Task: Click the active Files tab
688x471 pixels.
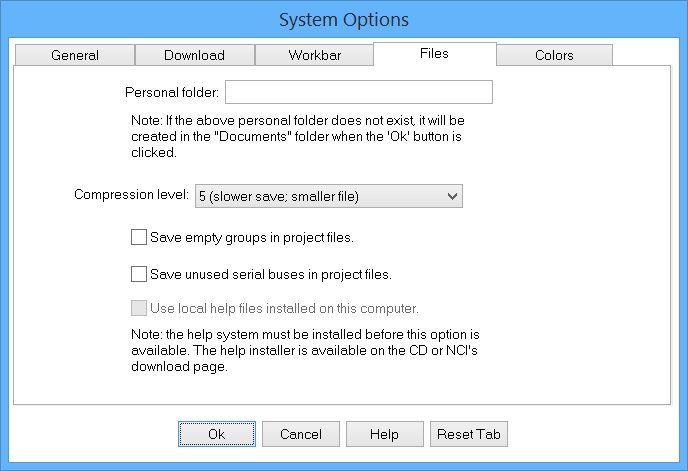Action: click(434, 54)
